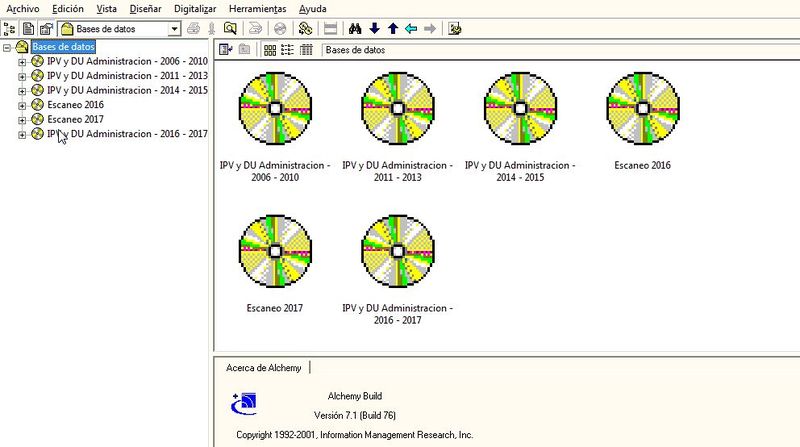Open the Edición menu
This screenshot has height=447, width=800.
tap(67, 9)
